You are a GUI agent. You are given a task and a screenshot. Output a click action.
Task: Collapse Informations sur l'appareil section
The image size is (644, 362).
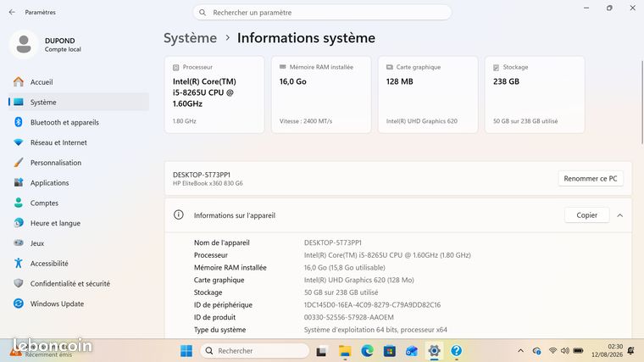[x=619, y=215]
